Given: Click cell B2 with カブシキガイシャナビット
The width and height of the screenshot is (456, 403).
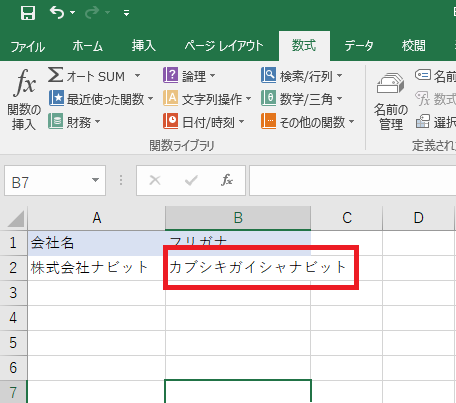Looking at the screenshot, I should coord(238,268).
